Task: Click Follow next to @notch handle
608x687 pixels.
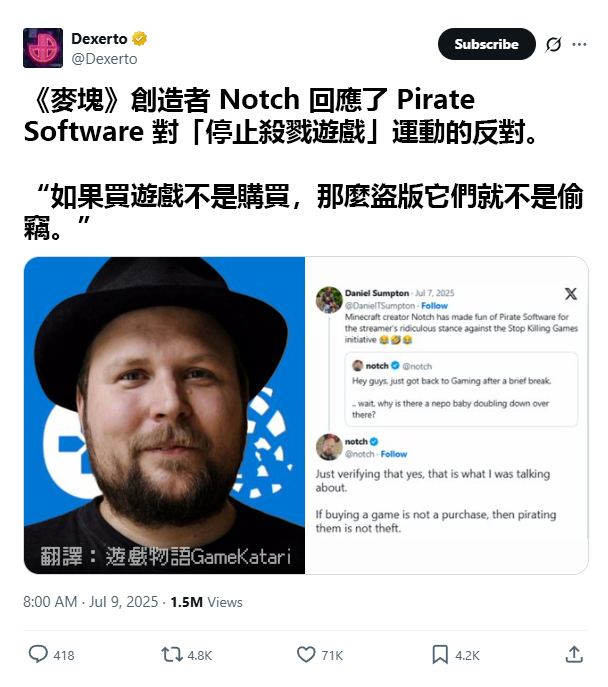Action: click(x=394, y=454)
